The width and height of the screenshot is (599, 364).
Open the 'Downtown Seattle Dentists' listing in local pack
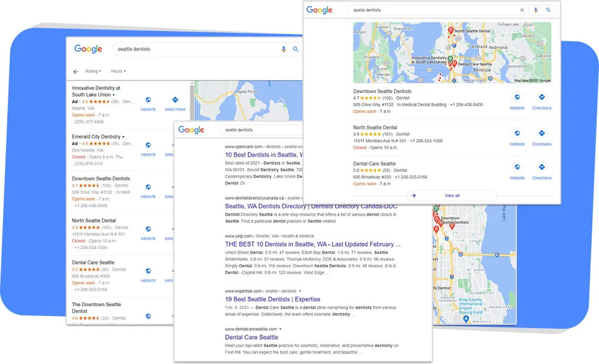click(x=382, y=92)
